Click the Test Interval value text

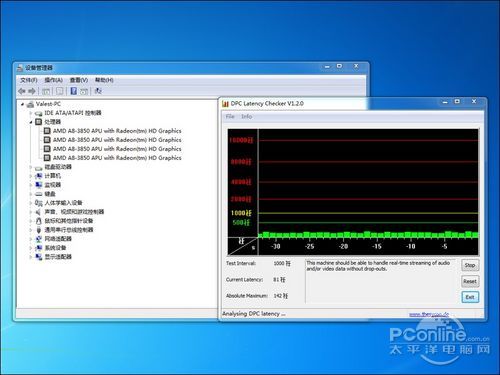coord(282,263)
